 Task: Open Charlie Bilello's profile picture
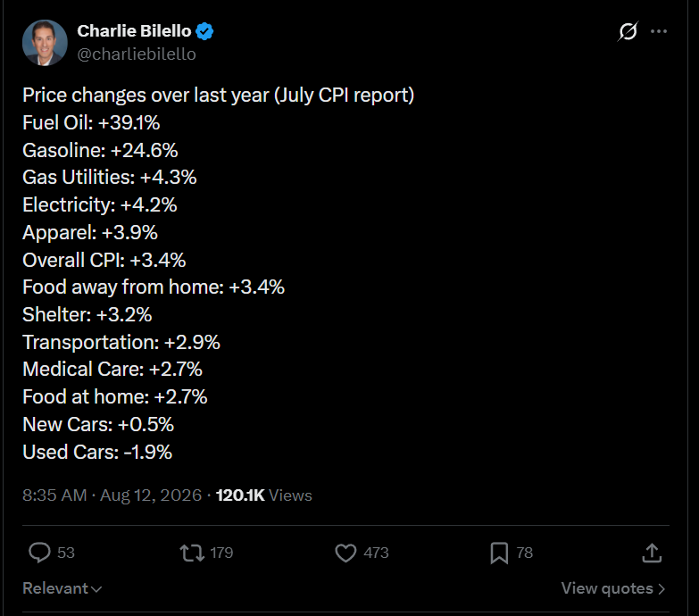tap(45, 43)
